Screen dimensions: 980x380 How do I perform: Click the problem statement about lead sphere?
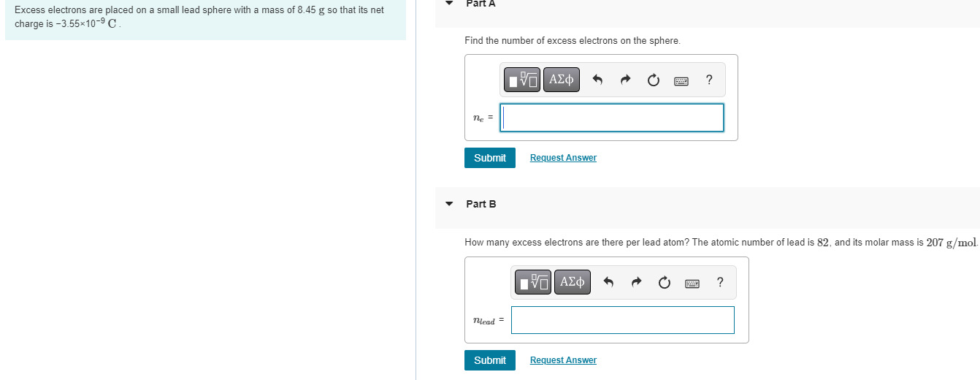coord(199,17)
